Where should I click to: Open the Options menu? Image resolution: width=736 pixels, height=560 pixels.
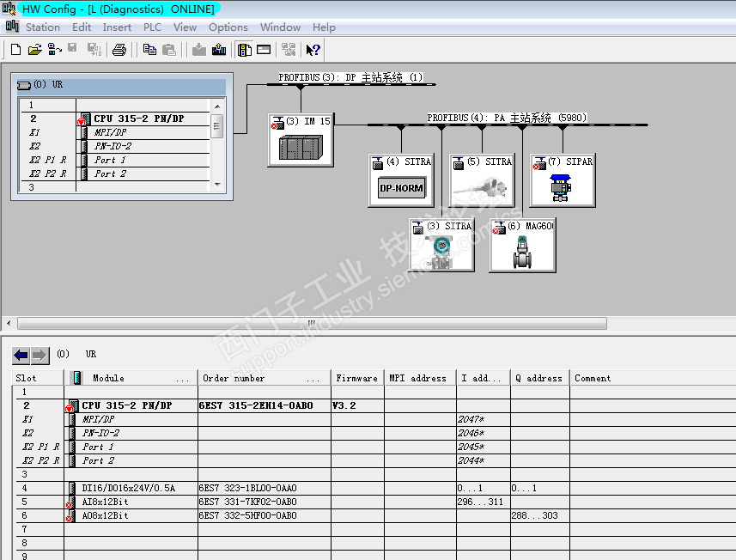coord(228,27)
